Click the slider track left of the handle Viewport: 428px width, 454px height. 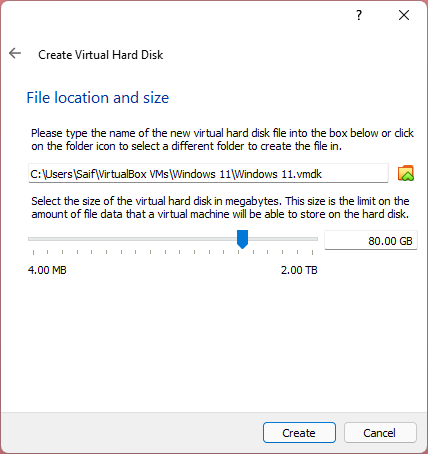pyautogui.click(x=132, y=239)
